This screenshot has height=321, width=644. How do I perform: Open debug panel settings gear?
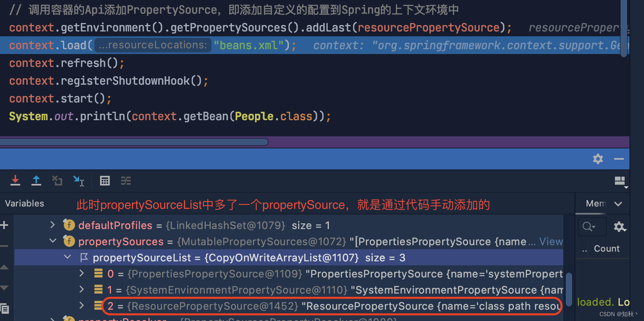(x=598, y=159)
